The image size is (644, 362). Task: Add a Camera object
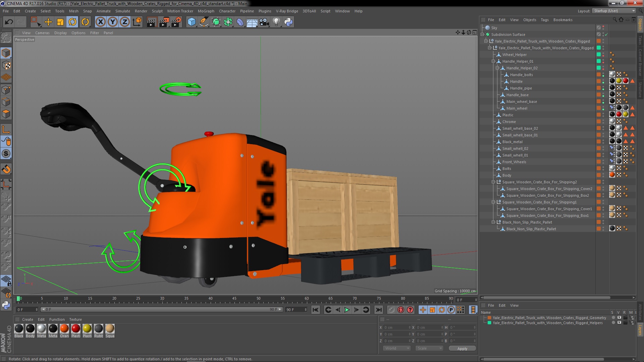pos(264,22)
